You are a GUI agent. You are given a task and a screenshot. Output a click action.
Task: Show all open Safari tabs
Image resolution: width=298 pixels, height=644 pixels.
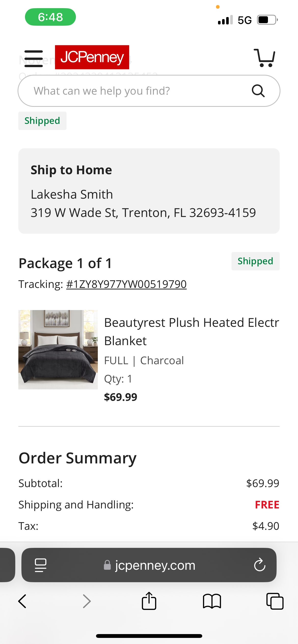(x=275, y=601)
